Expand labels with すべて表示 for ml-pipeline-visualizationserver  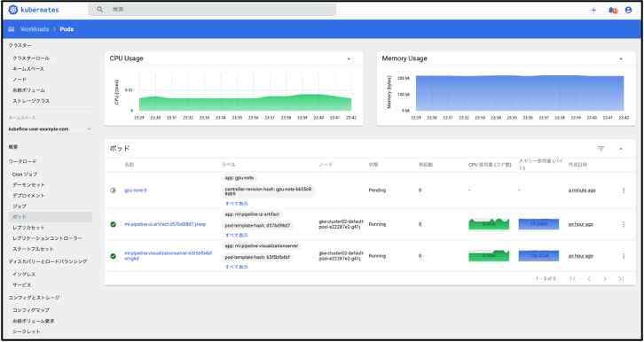click(x=237, y=267)
